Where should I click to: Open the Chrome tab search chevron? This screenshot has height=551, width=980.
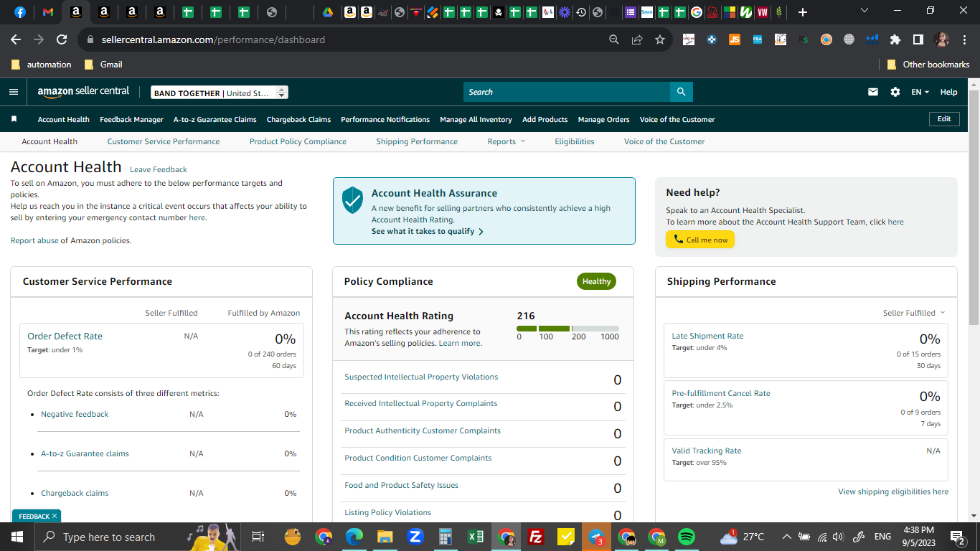(864, 11)
